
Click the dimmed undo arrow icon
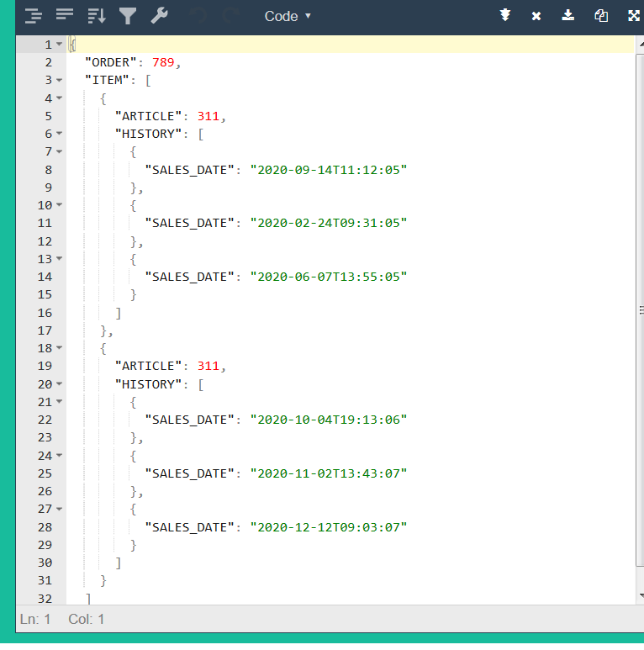pos(198,15)
